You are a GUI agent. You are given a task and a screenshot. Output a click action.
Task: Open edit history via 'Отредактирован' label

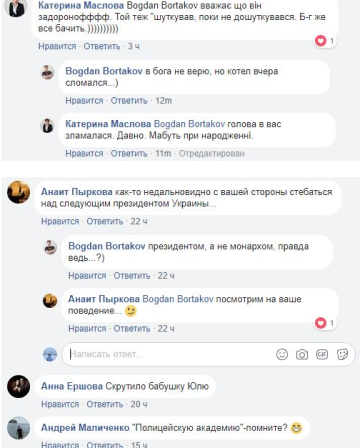212,154
